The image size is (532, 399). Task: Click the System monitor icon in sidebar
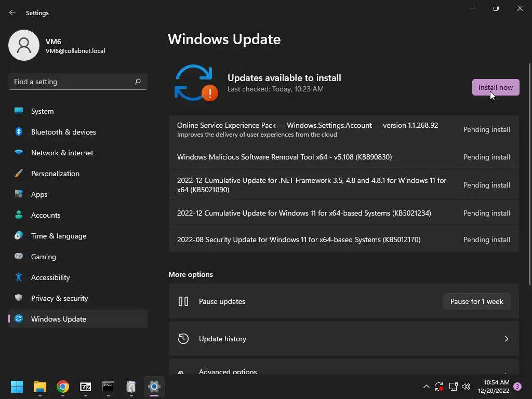[19, 111]
